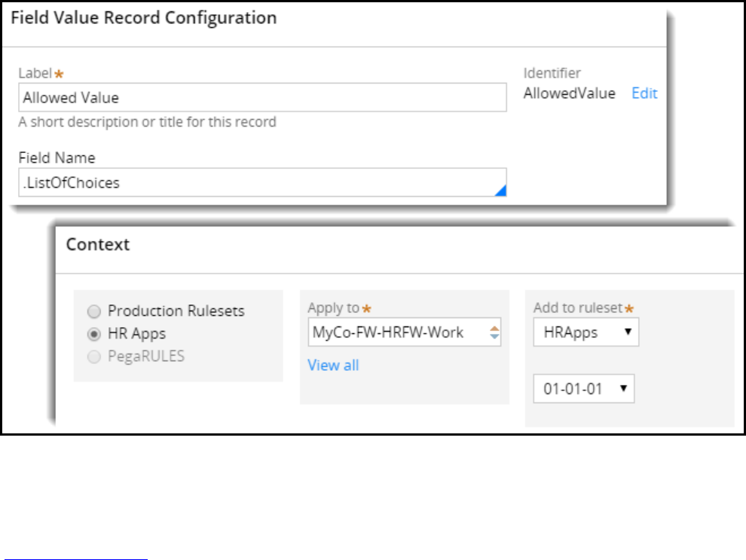This screenshot has height=560, width=746.
Task: Click the Add to ruleset label
Action: click(x=578, y=308)
